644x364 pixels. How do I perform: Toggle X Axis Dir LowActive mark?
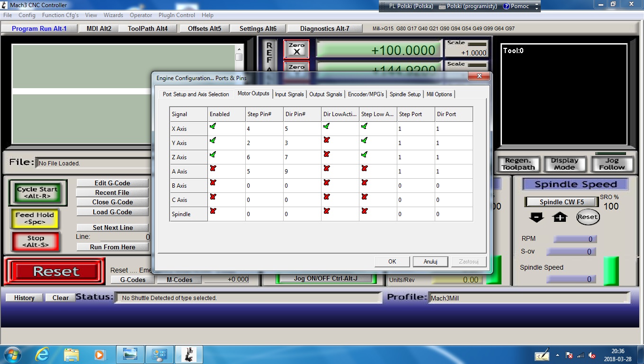[327, 126]
